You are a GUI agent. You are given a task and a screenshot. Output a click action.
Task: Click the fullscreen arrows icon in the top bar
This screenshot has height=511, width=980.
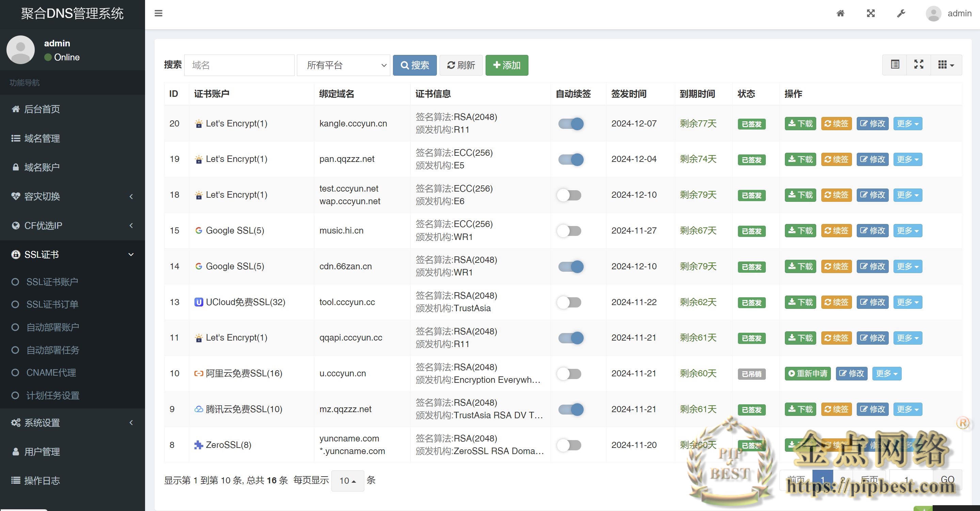871,13
